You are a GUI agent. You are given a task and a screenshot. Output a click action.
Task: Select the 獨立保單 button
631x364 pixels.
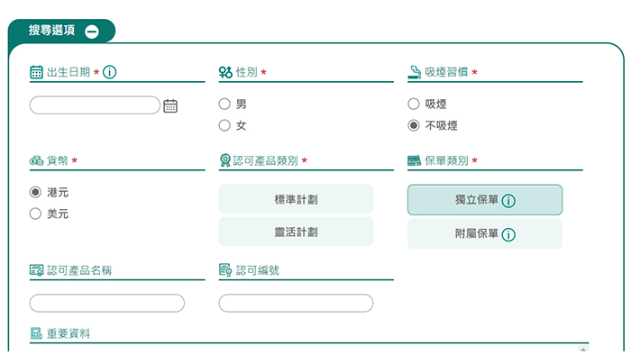pyautogui.click(x=485, y=200)
